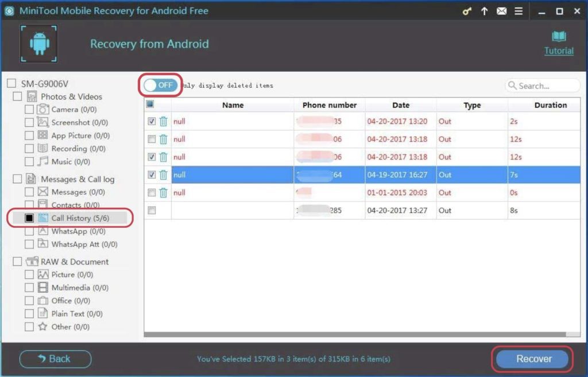Select Messages (0/0) in the tree

point(78,192)
